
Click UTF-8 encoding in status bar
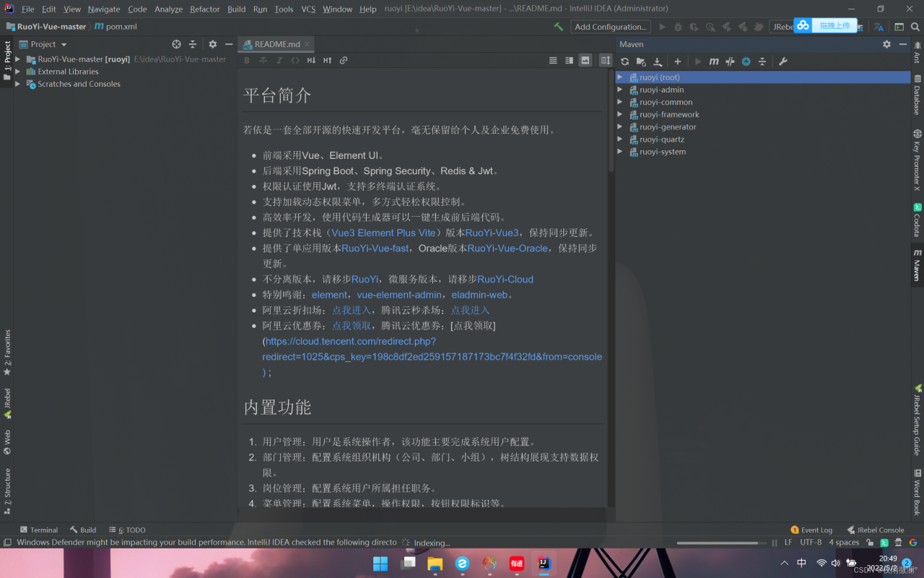(811, 543)
